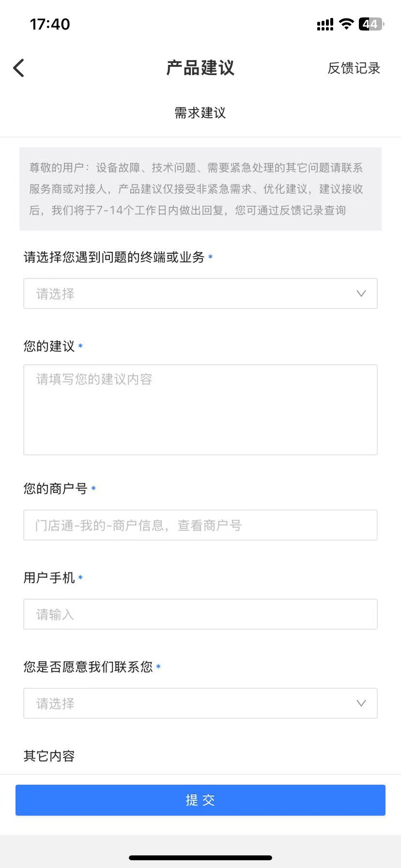
Task: Tap the 其它内容 section label
Action: point(49,756)
